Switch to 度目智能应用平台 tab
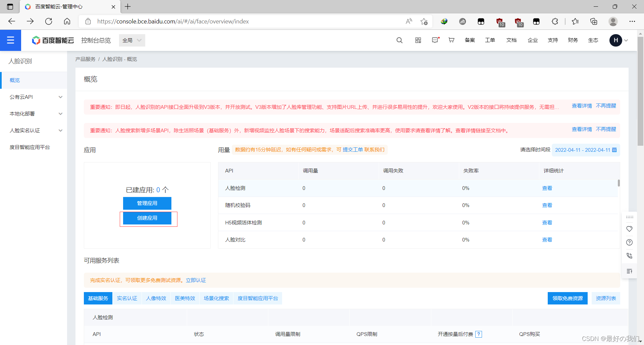The image size is (644, 345). click(x=258, y=298)
